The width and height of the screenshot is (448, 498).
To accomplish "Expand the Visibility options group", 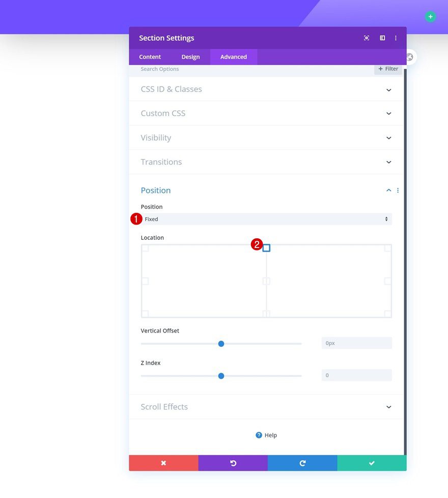I will (x=266, y=137).
